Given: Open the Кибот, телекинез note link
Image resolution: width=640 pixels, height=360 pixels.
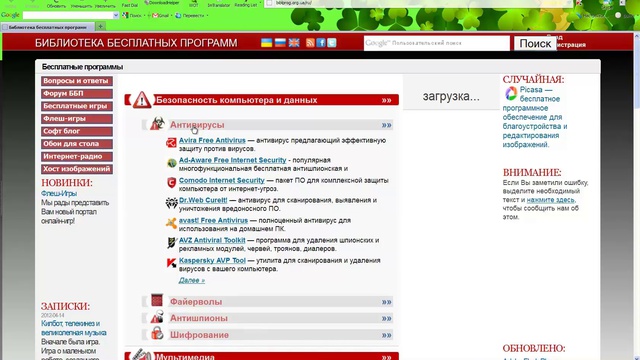Looking at the screenshot, I should point(73,328).
